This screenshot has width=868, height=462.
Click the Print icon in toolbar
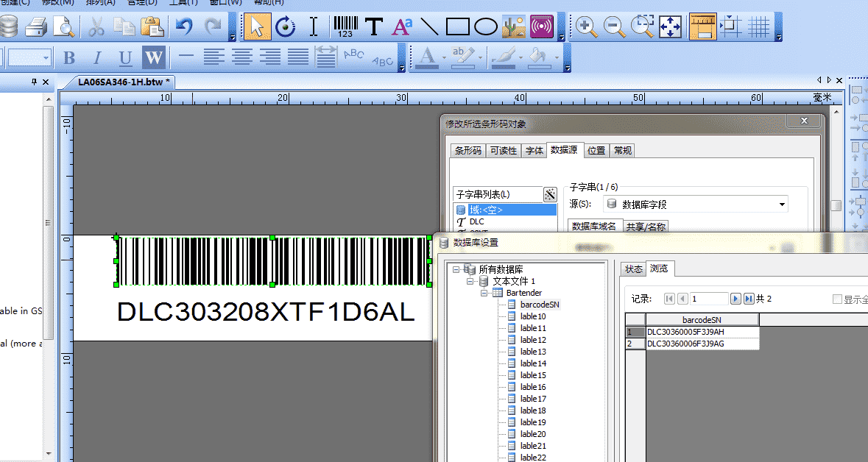(37, 26)
